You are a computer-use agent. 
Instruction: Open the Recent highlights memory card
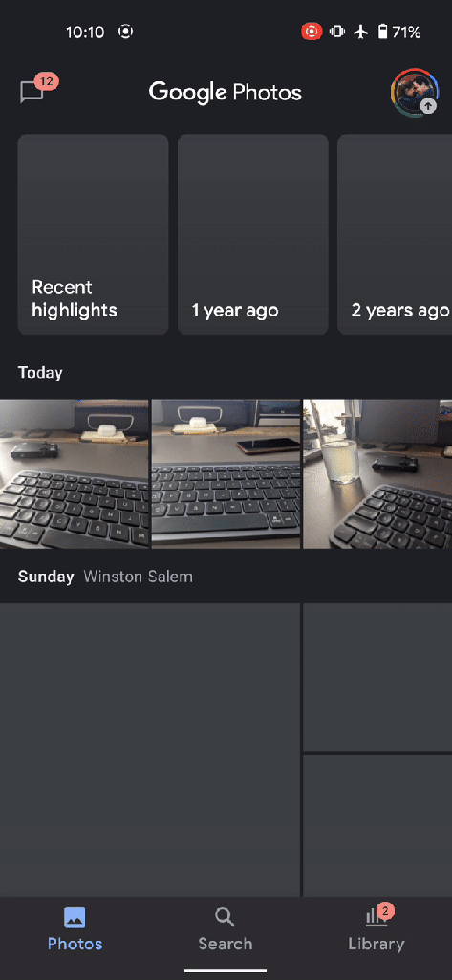[93, 234]
